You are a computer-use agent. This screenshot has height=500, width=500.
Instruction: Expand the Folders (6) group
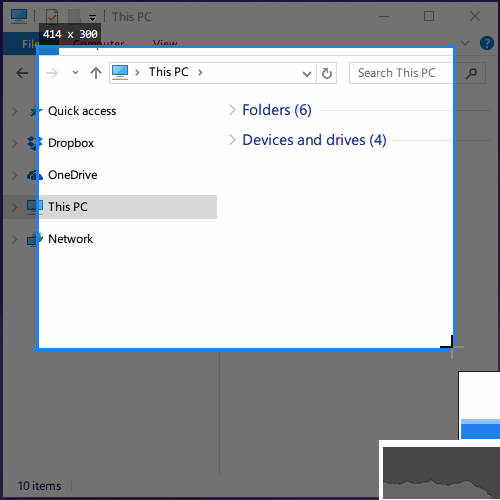pos(233,110)
